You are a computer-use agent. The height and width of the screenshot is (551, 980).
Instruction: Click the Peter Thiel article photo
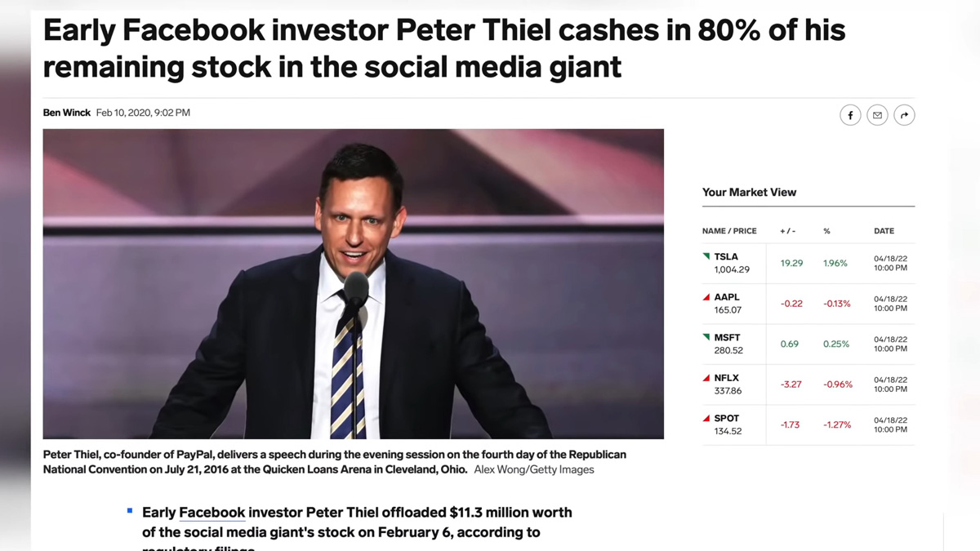click(354, 284)
